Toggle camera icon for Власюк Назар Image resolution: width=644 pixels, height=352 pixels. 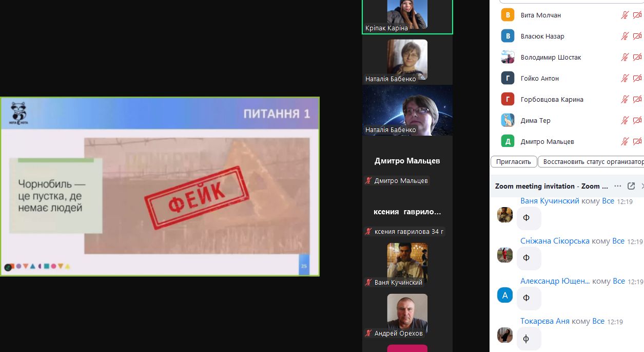pyautogui.click(x=637, y=36)
